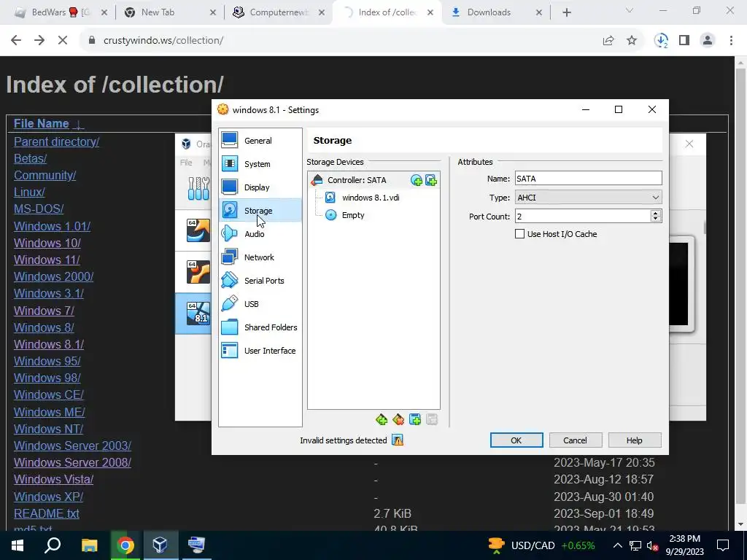Open the Betas/ folder link
Screen dimensions: 747x560
click(x=30, y=158)
